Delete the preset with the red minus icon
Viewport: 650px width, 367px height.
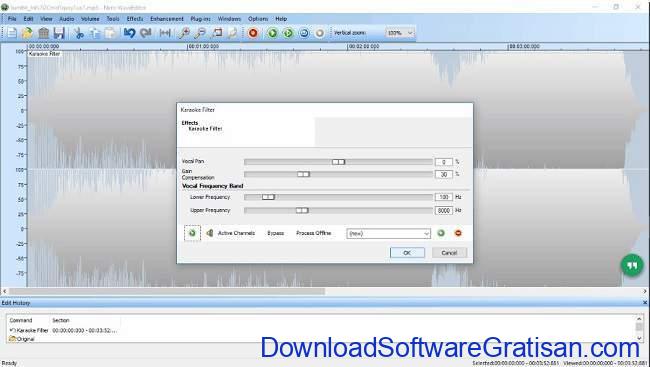pos(458,233)
